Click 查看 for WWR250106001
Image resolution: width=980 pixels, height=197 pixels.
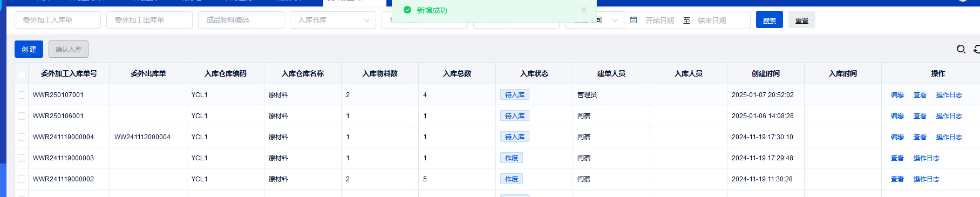(x=920, y=116)
